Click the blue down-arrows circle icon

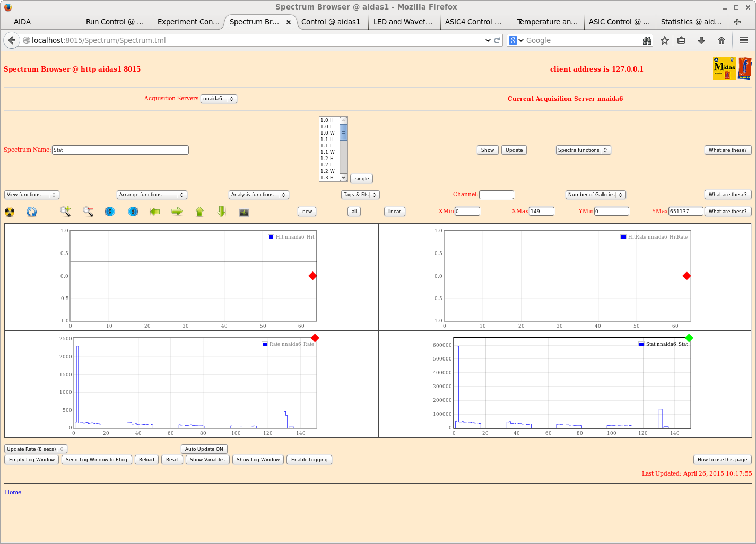[110, 212]
